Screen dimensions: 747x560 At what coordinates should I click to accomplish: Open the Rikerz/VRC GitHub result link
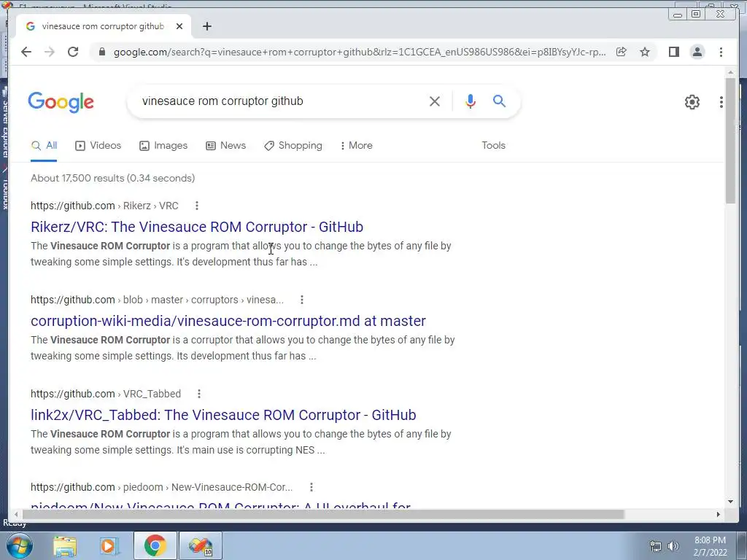coord(197,227)
